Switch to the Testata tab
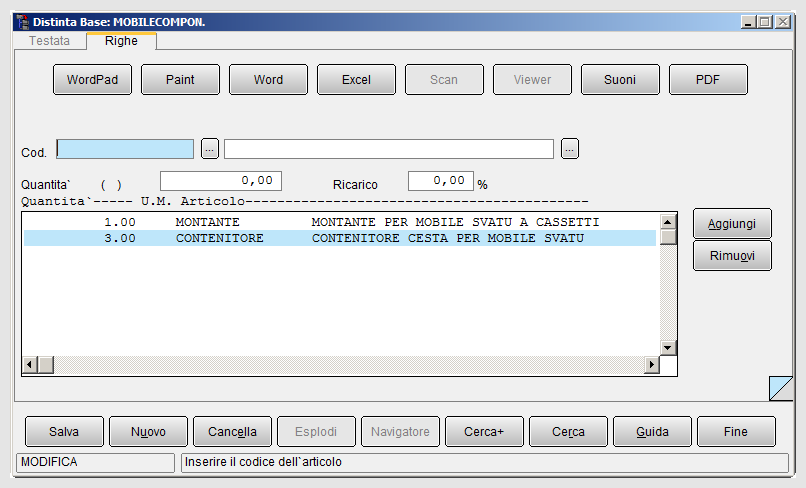The width and height of the screenshot is (806, 488). pos(49,41)
